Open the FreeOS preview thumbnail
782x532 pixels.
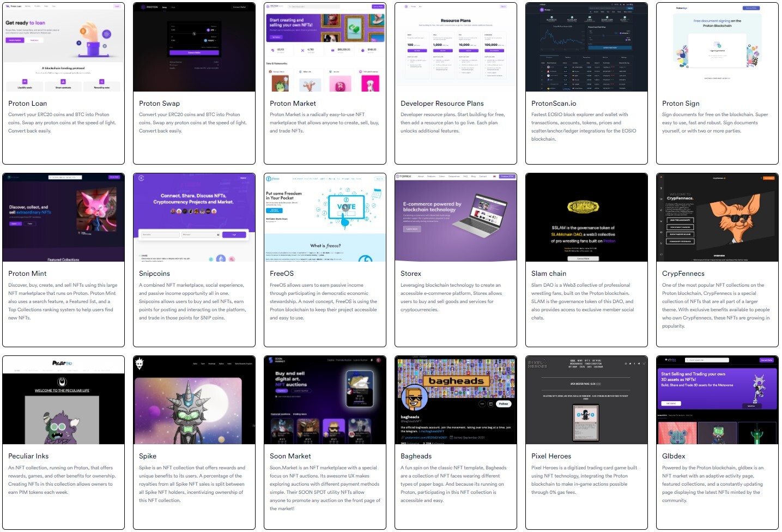[x=325, y=218]
